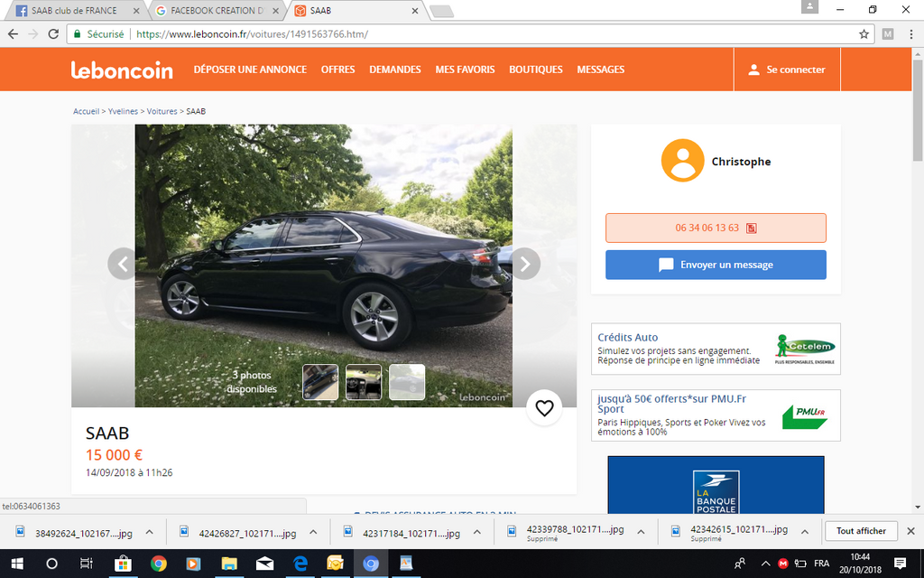Open a new browser tab

[441, 11]
